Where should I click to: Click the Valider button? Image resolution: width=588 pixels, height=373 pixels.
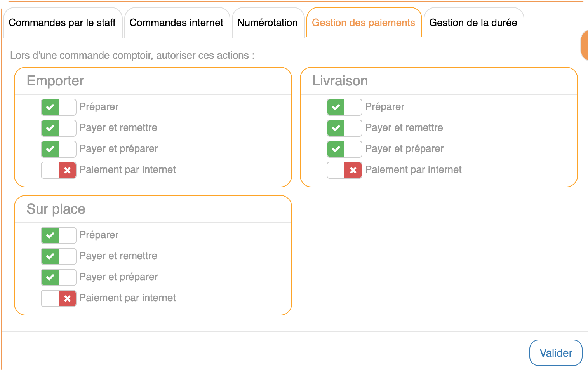point(556,353)
